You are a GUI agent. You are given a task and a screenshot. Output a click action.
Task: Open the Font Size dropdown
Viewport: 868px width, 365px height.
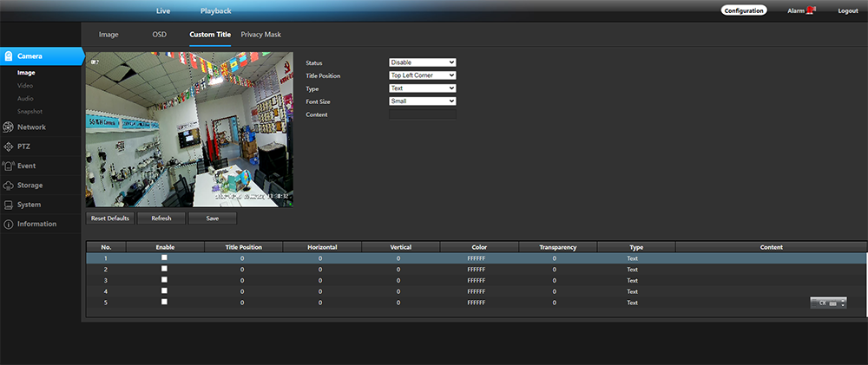click(422, 101)
